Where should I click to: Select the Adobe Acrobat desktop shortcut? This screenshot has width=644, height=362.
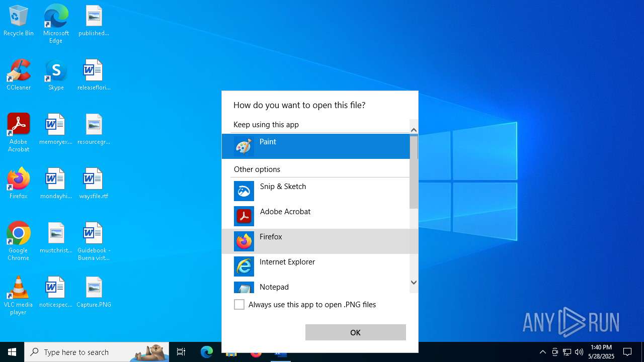(x=19, y=133)
